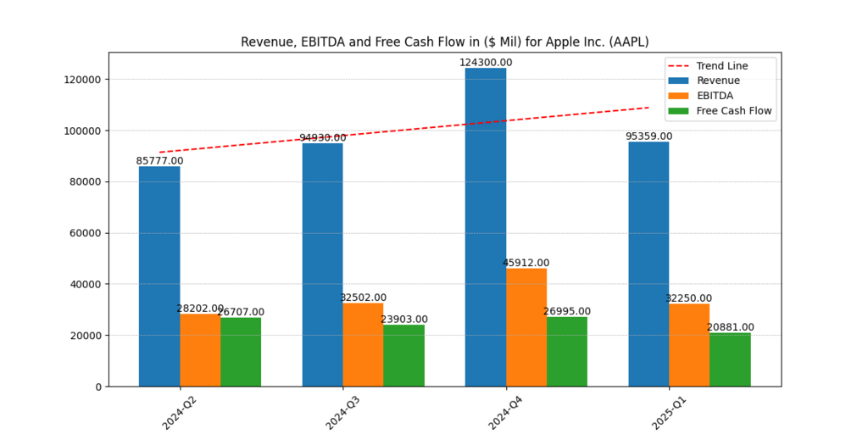Click the 45912.00 value label

point(526,263)
